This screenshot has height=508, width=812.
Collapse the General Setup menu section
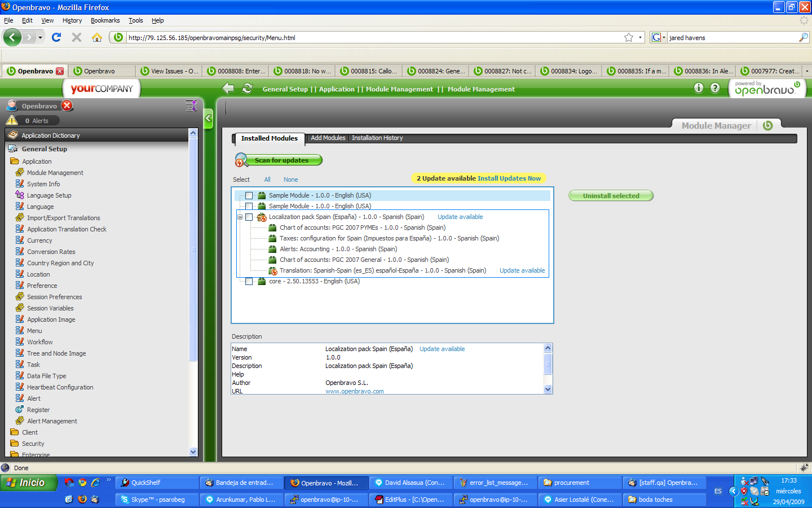[x=45, y=149]
